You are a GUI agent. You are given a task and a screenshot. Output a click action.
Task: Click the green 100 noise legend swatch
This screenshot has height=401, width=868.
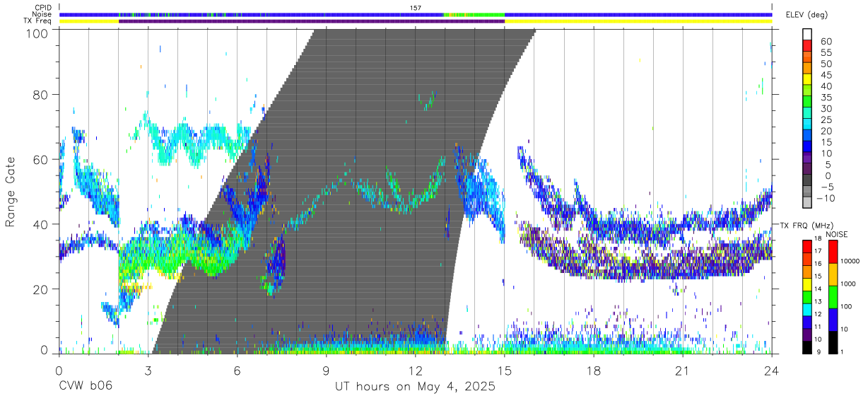pos(832,296)
